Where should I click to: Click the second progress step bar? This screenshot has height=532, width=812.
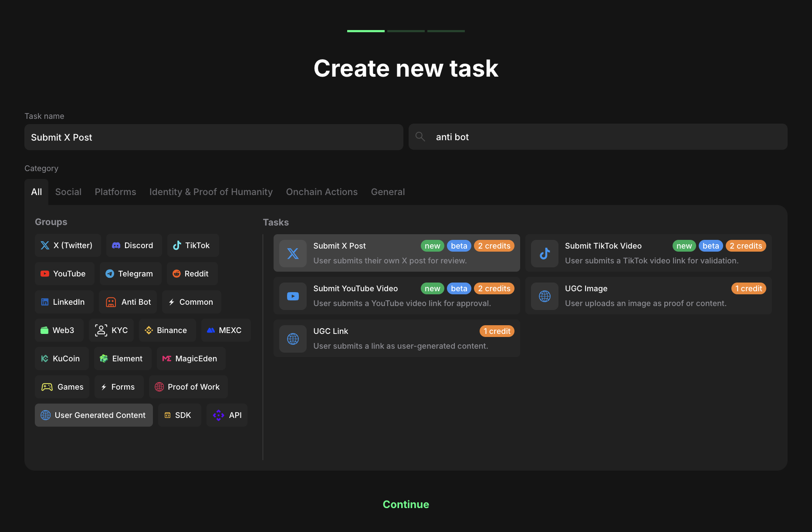[406, 31]
